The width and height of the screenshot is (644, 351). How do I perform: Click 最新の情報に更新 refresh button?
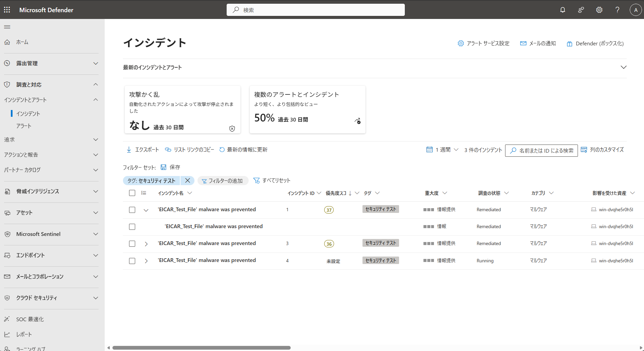pos(244,150)
